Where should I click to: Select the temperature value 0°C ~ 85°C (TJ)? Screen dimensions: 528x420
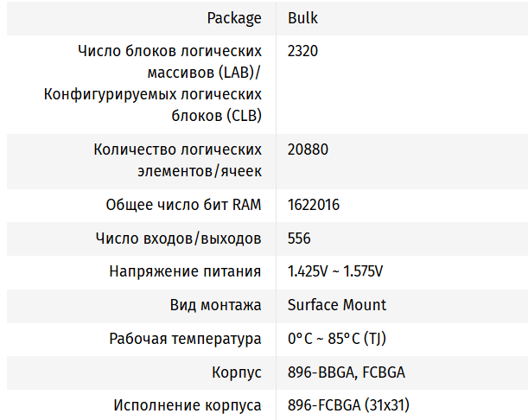[x=331, y=339]
